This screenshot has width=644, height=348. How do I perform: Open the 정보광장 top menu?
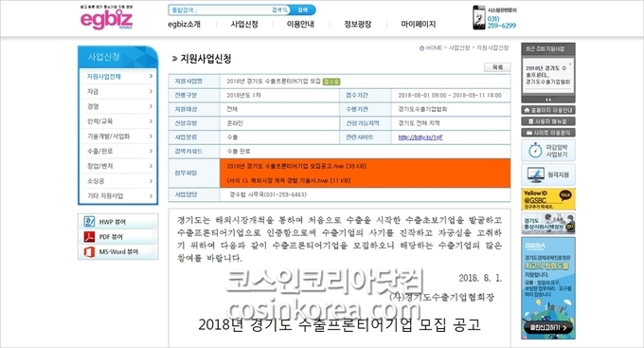coord(358,25)
